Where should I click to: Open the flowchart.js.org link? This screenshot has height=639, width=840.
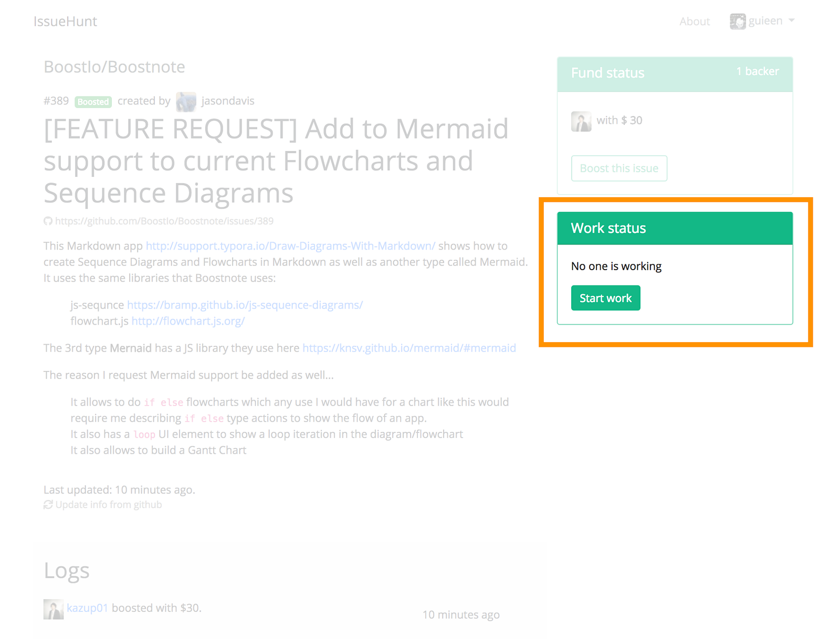188,321
